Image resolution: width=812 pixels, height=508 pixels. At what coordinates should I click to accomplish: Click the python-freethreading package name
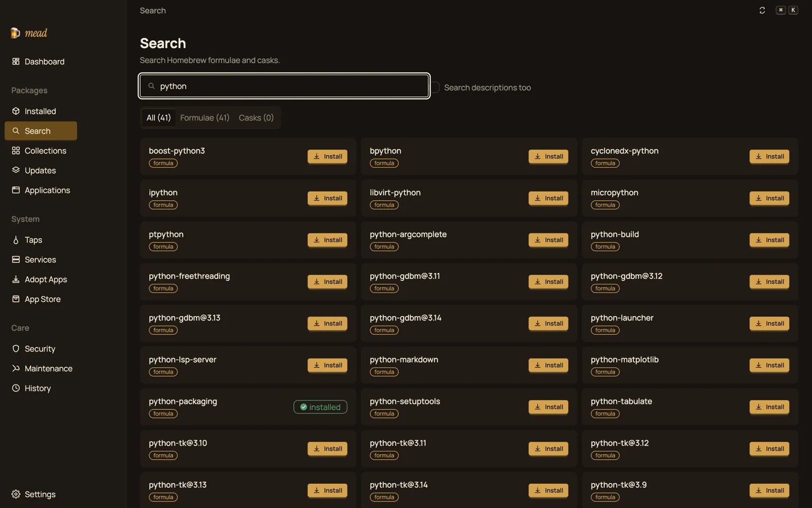coord(189,276)
